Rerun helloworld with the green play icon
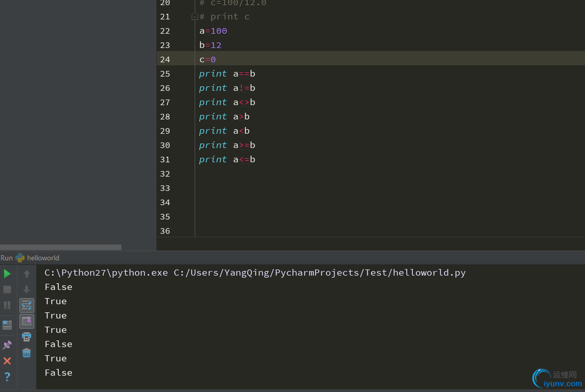Viewport: 585px width, 392px height. [7, 274]
